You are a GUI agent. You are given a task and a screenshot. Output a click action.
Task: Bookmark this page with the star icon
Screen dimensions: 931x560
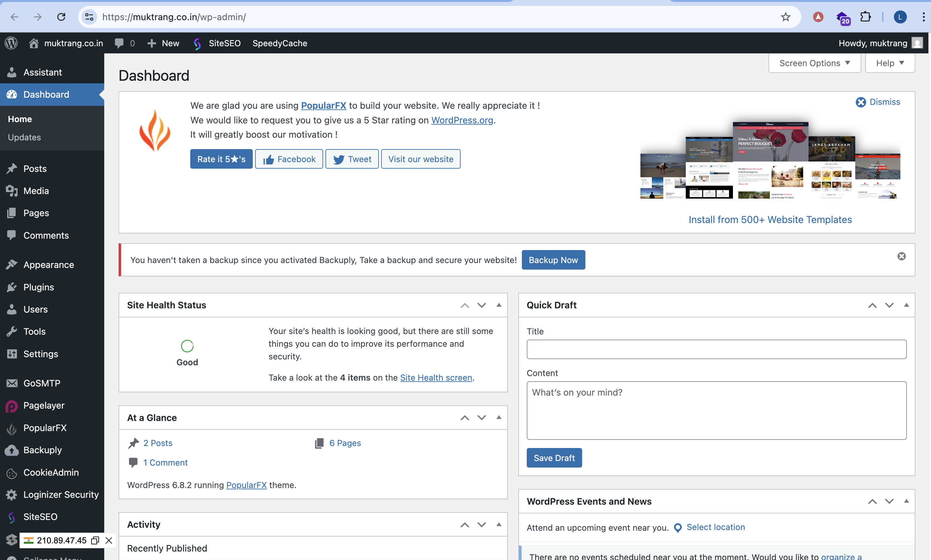(785, 17)
